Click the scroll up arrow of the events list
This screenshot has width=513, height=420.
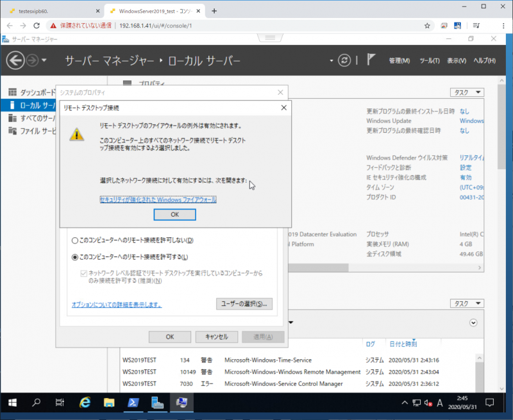coord(479,358)
